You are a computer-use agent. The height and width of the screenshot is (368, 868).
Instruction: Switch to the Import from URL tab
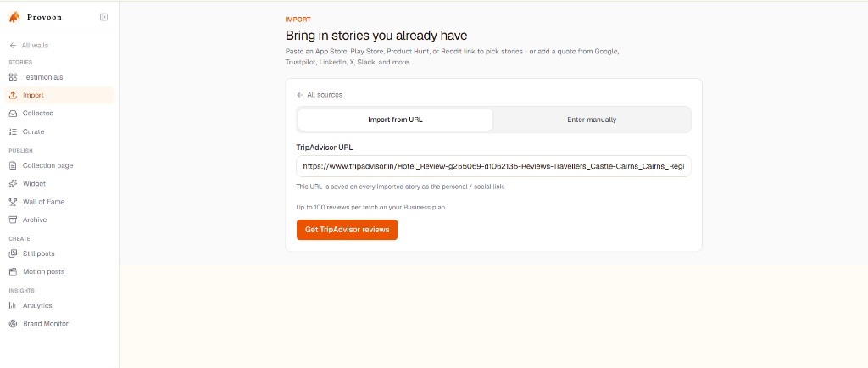[x=395, y=120]
